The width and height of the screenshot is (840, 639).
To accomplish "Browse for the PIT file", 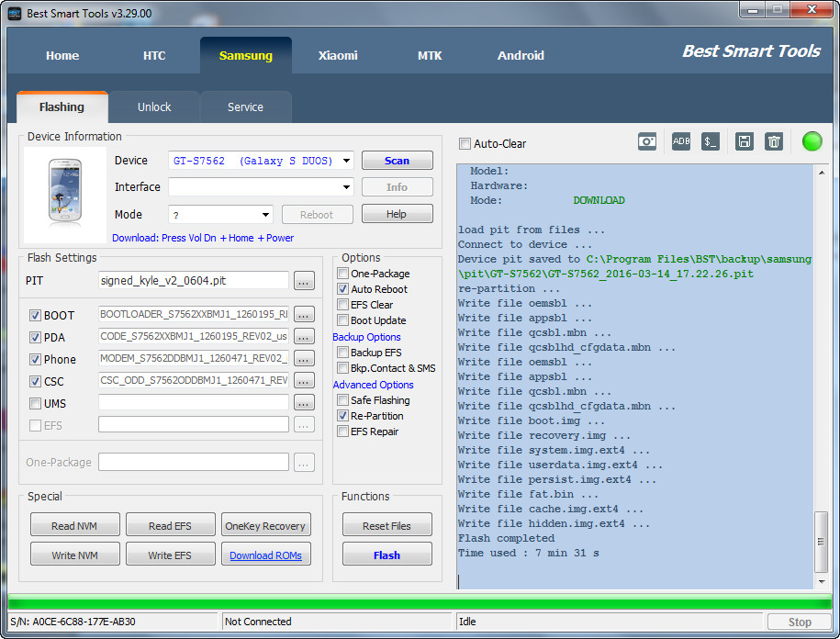I will click(304, 281).
